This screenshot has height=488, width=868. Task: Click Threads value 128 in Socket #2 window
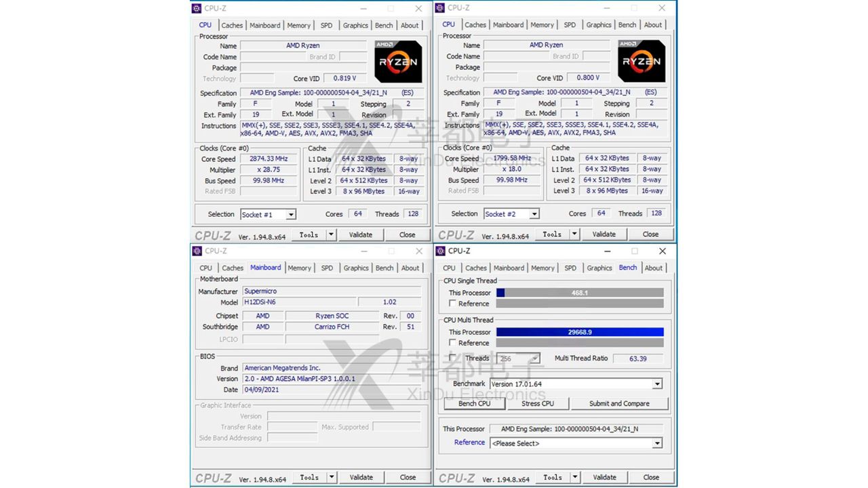coord(656,213)
